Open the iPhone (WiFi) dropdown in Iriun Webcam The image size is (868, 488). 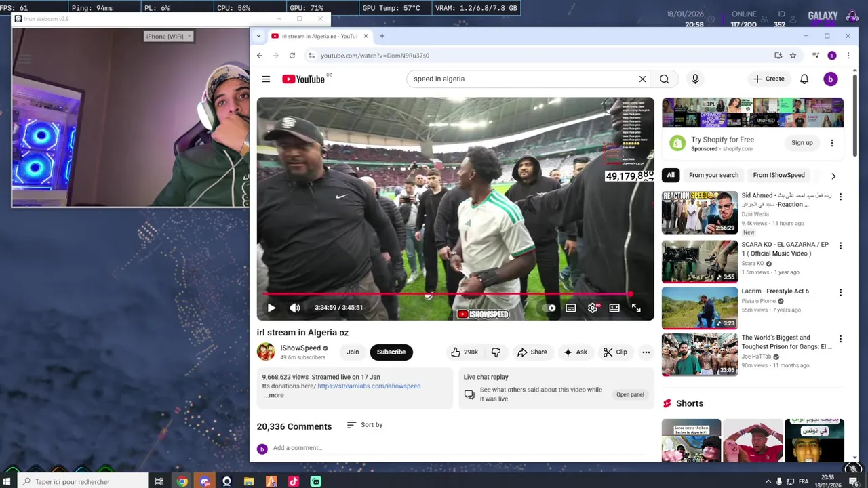[x=169, y=37]
